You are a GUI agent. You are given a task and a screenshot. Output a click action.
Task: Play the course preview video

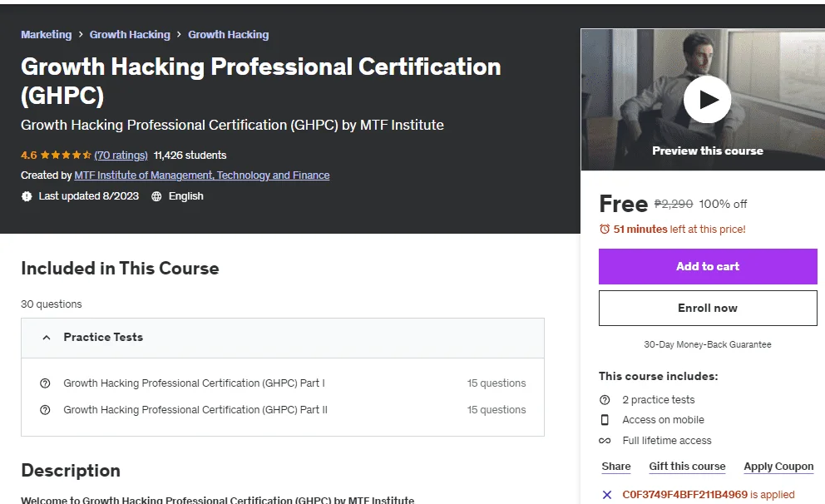click(x=707, y=100)
